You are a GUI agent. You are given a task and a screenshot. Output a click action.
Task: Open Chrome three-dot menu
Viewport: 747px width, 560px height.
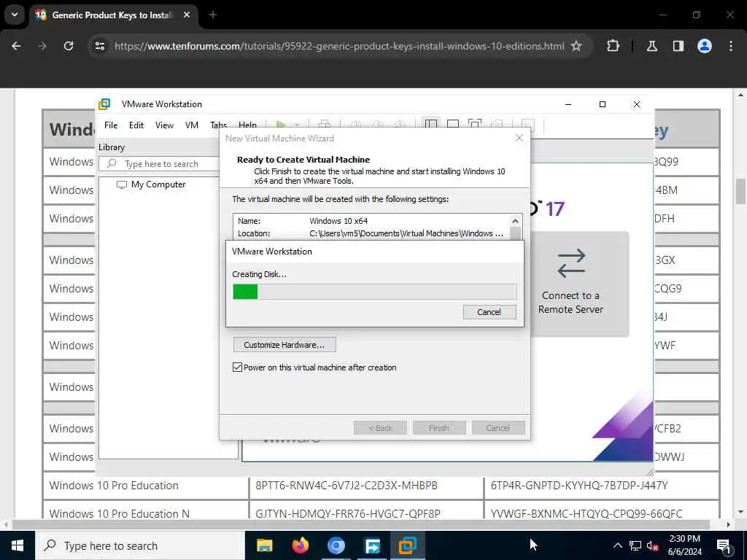click(x=731, y=46)
